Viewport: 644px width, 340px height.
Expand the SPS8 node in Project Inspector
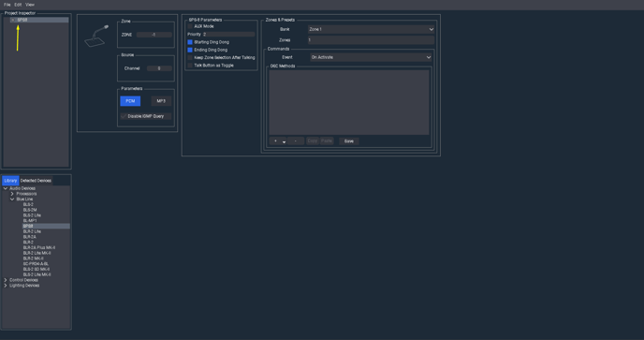click(13, 20)
